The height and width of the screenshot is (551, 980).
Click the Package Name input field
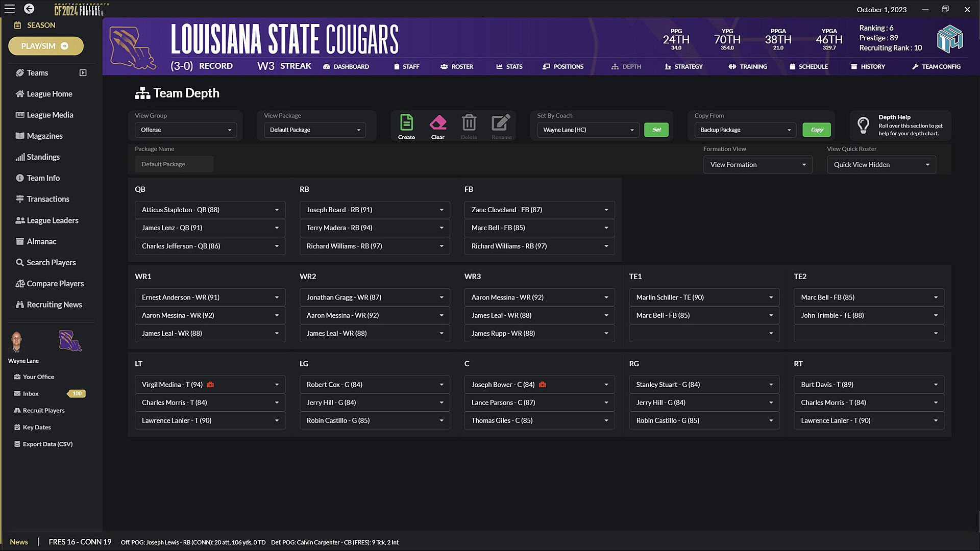point(174,164)
